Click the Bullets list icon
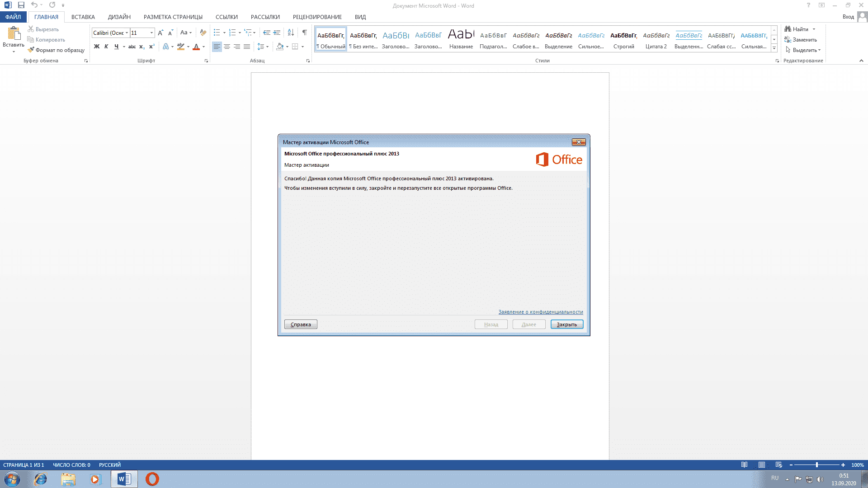Viewport: 868px width, 488px height. [217, 33]
